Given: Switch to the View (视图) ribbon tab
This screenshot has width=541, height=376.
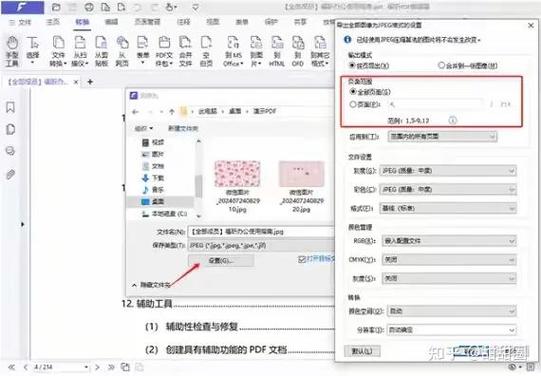Looking at the screenshot, I should point(213,22).
